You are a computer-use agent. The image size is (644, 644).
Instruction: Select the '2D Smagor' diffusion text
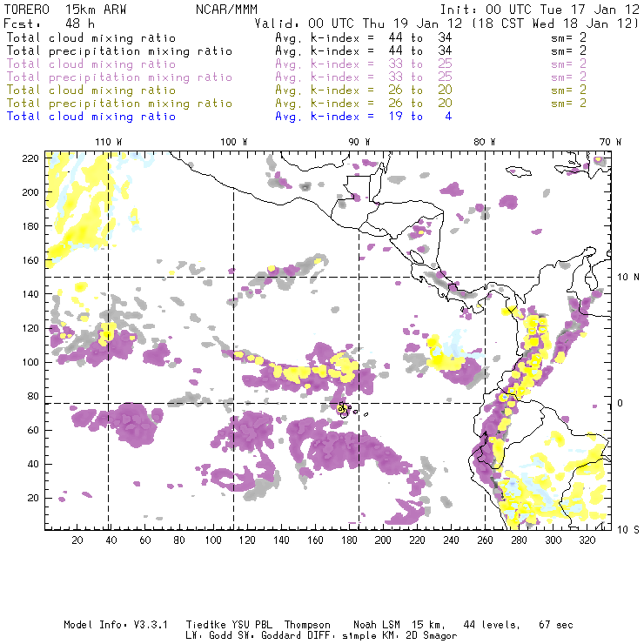tap(432, 636)
